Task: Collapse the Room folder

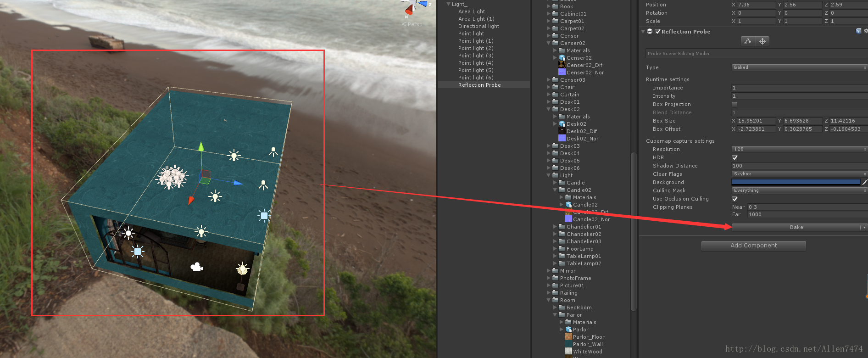Action: 549,300
